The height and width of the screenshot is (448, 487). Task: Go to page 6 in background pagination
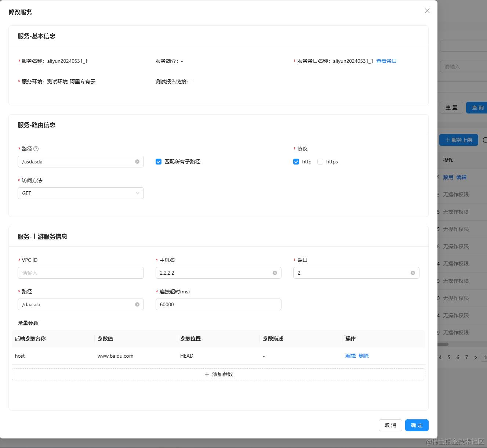(x=458, y=357)
